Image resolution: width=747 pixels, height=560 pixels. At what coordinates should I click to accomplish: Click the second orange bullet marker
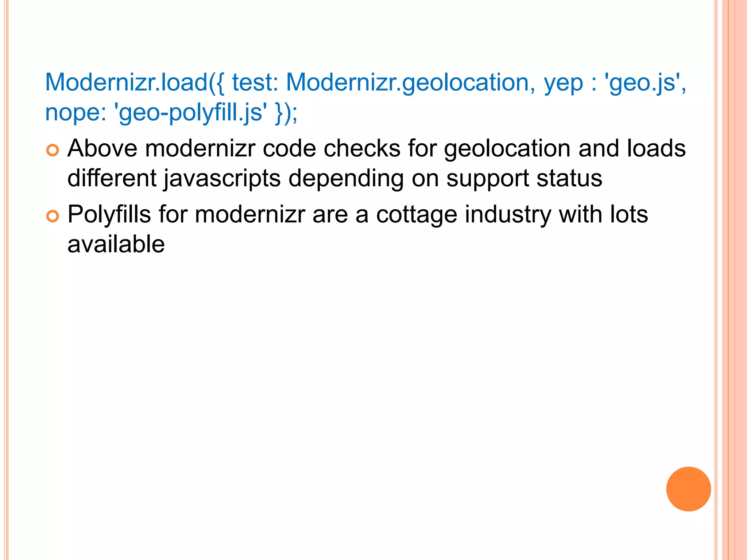53,216
